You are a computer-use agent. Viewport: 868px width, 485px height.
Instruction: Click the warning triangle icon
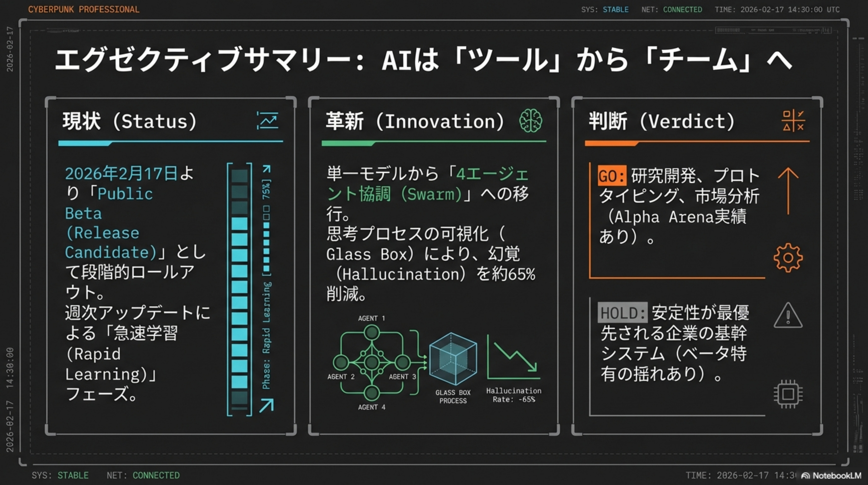point(788,316)
